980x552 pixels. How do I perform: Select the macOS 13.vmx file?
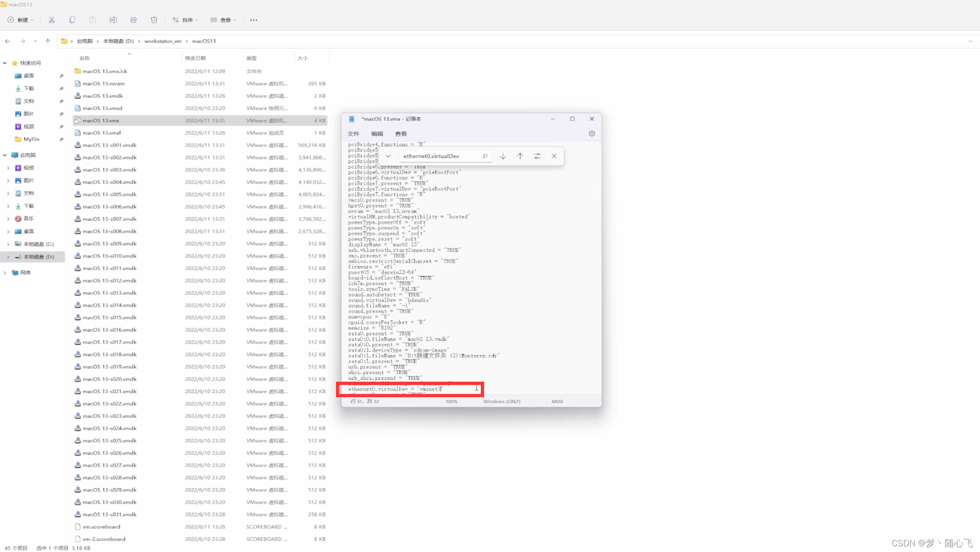pos(200,120)
